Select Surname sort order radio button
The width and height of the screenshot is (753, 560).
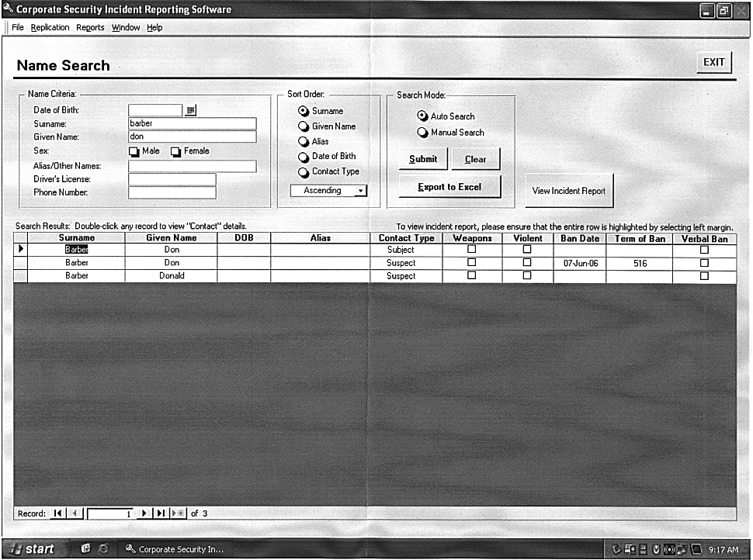(x=304, y=111)
